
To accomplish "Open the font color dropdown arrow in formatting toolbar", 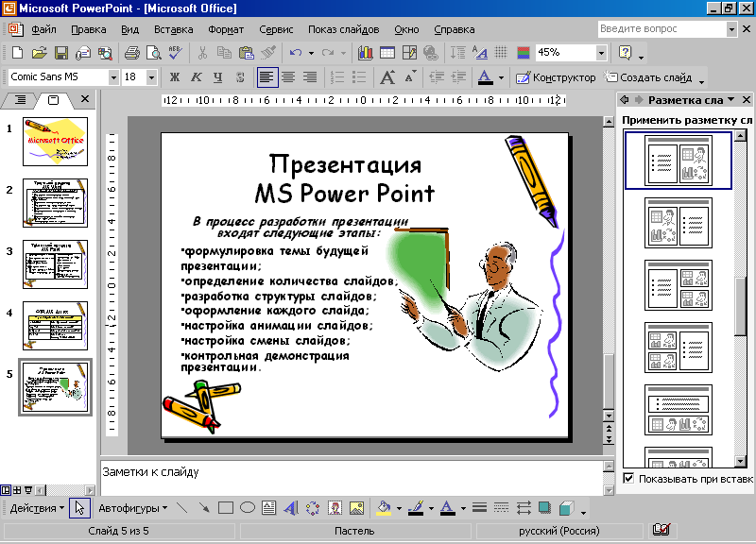I will click(x=502, y=77).
